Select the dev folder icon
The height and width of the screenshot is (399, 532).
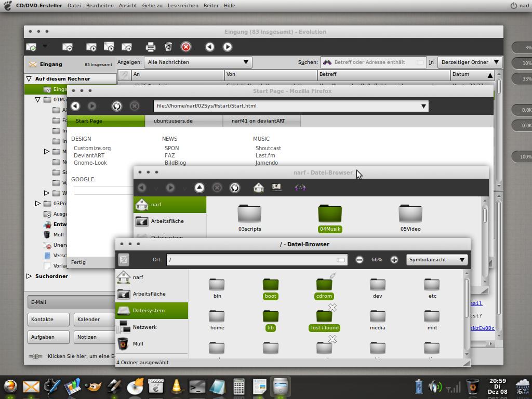point(378,284)
